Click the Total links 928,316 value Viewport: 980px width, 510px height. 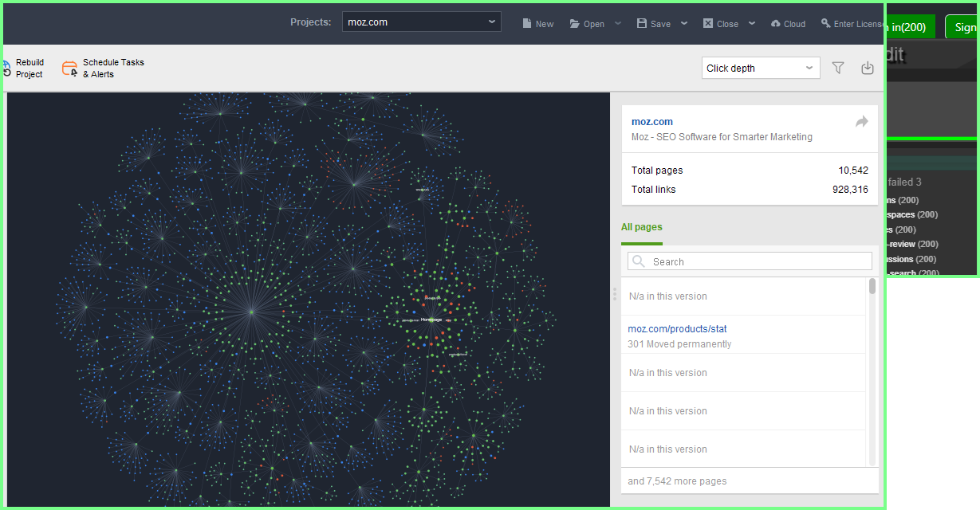pyautogui.click(x=851, y=190)
